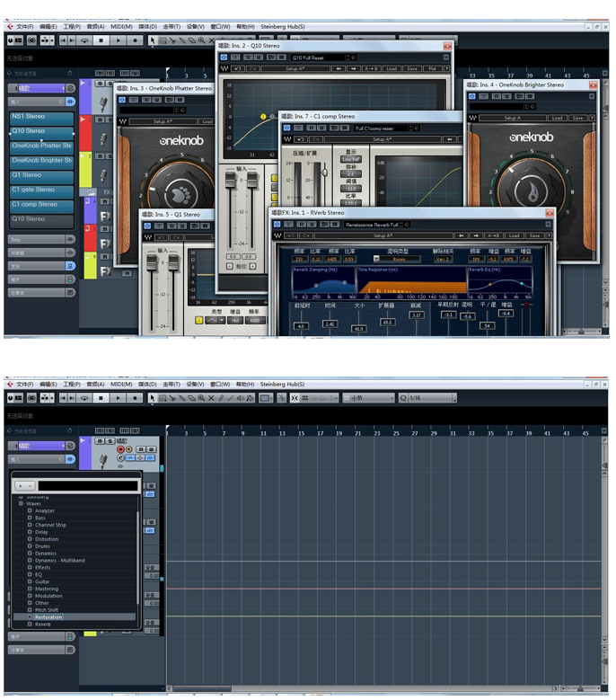Select the speaker Play tool in toolbar

click(x=240, y=398)
